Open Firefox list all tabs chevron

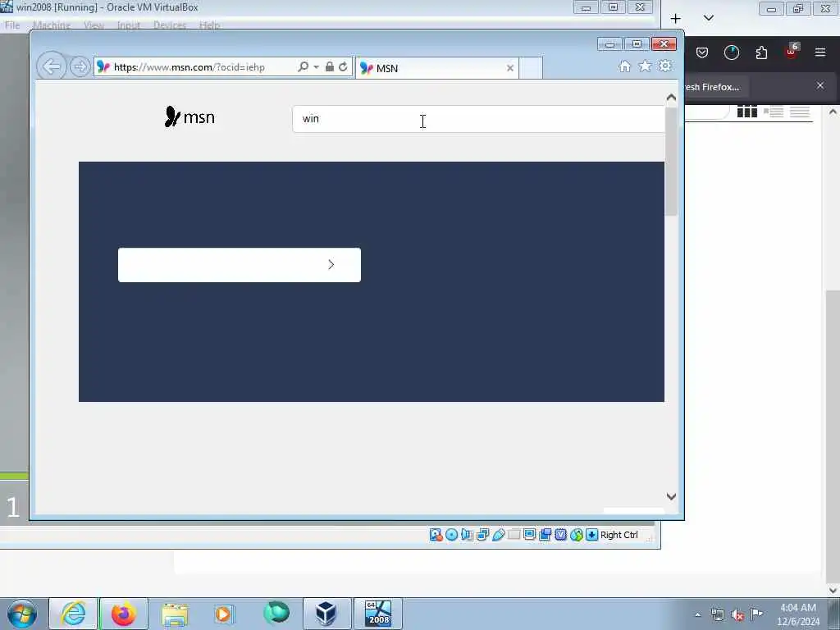[708, 18]
